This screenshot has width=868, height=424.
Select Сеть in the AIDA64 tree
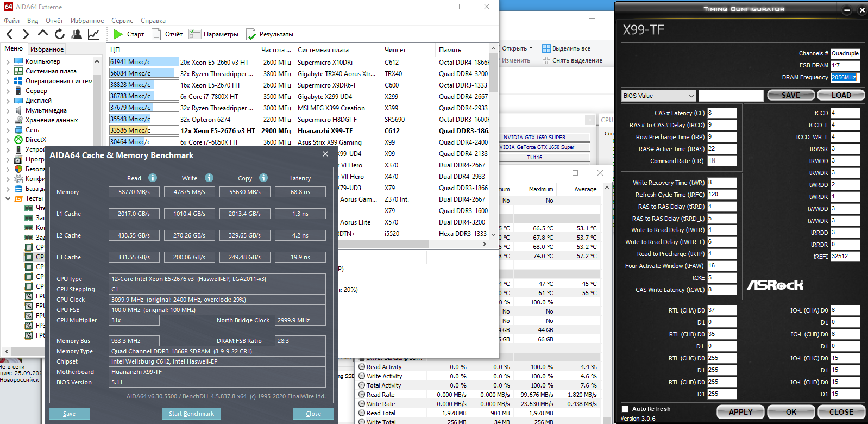[32, 130]
